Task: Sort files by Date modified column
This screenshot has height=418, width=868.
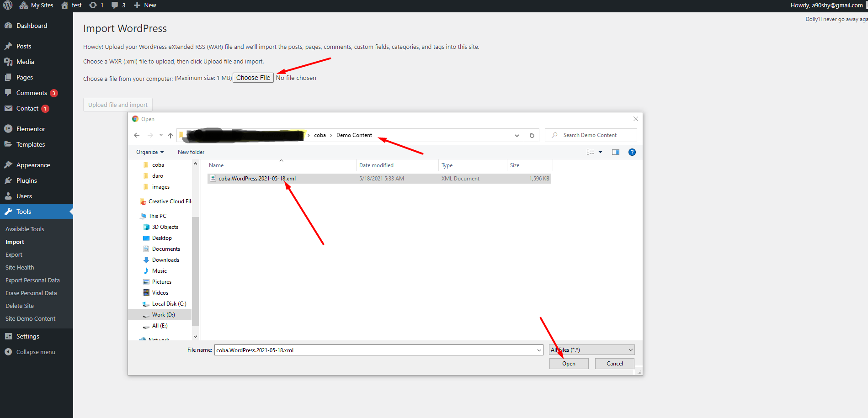Action: point(376,165)
